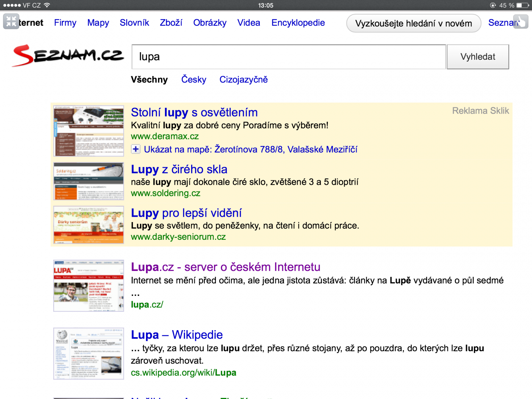Image resolution: width=532 pixels, height=399 pixels.
Task: Click the Vyzkoušejte hledání v novém button
Action: point(414,23)
